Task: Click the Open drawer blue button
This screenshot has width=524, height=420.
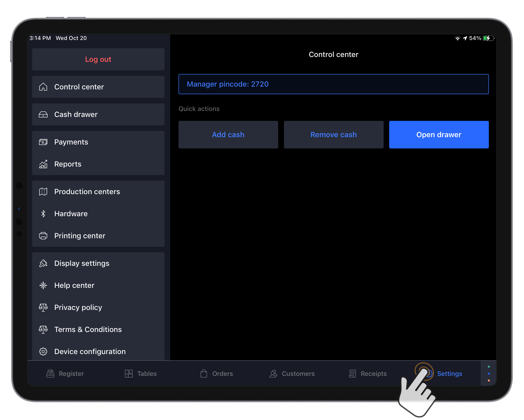Action: click(x=439, y=135)
